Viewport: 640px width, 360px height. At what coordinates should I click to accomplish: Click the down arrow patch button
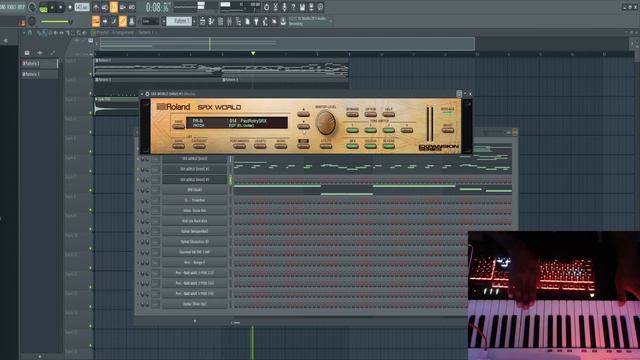coord(303,126)
